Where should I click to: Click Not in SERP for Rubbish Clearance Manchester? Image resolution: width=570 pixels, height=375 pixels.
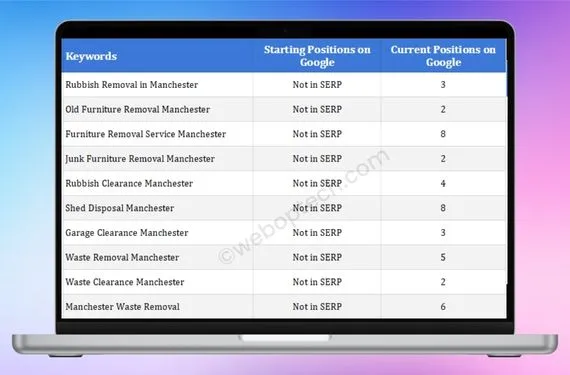[317, 184]
